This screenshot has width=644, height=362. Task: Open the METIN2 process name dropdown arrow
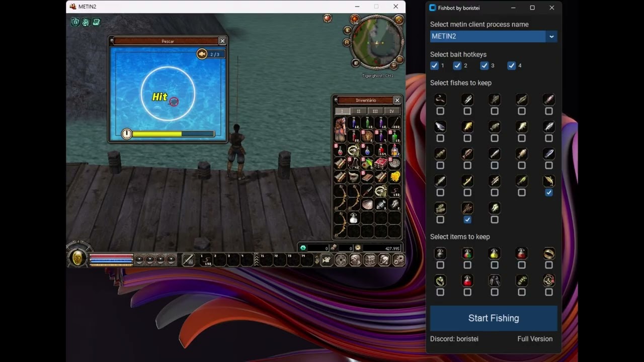[x=551, y=36]
